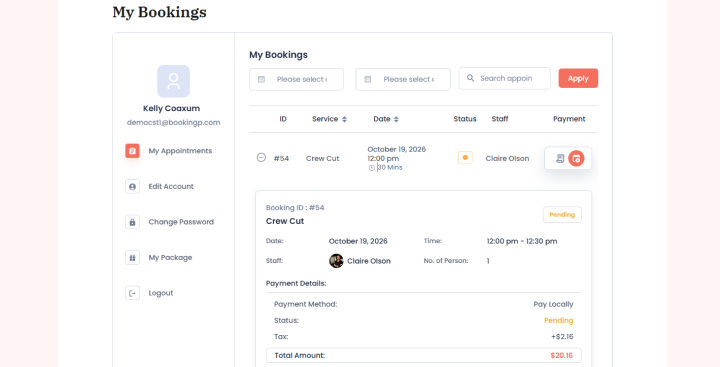Click the calendar icon in the second date field
This screenshot has width=720, height=367.
(368, 79)
